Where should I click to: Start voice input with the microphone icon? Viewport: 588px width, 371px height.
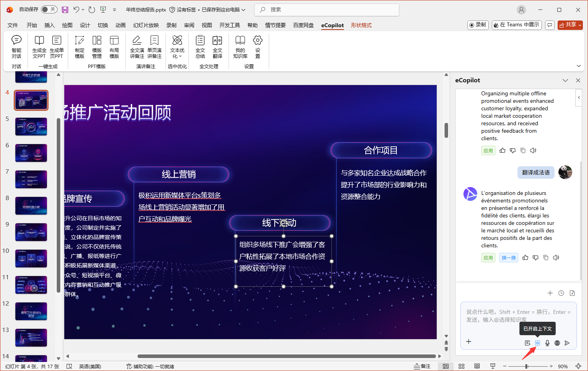coord(547,343)
